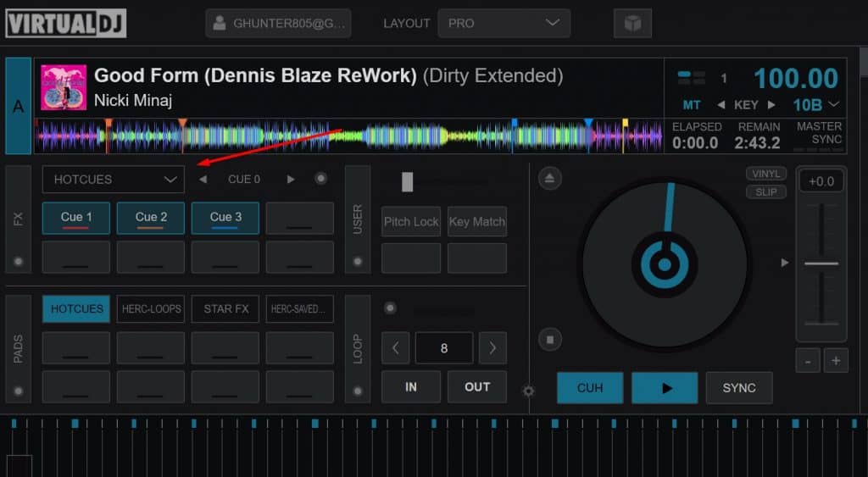The height and width of the screenshot is (477, 868).
Task: Click the 100.00 BPM display
Action: [796, 78]
